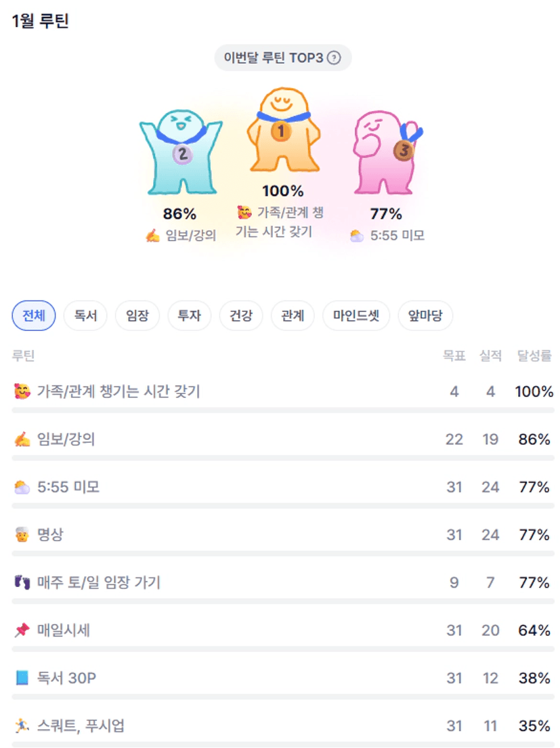Open the 가족/관계 챙기는 시간 갖기 routine row
Viewport: 560px width, 748px height.
[x=119, y=391]
